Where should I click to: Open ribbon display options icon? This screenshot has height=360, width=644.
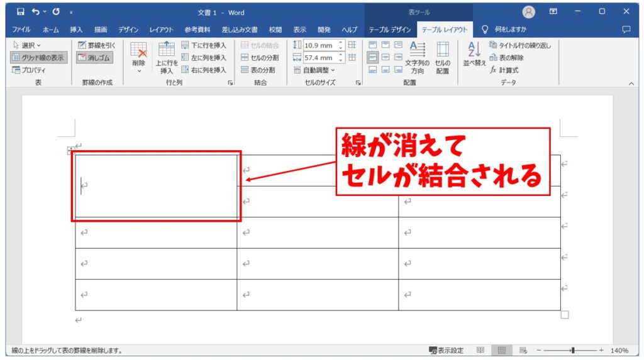click(x=553, y=11)
